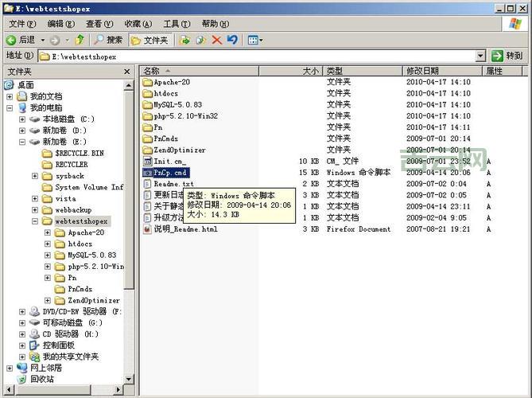Select the Init.cm_ file icon
532x398 pixels.
(x=147, y=162)
